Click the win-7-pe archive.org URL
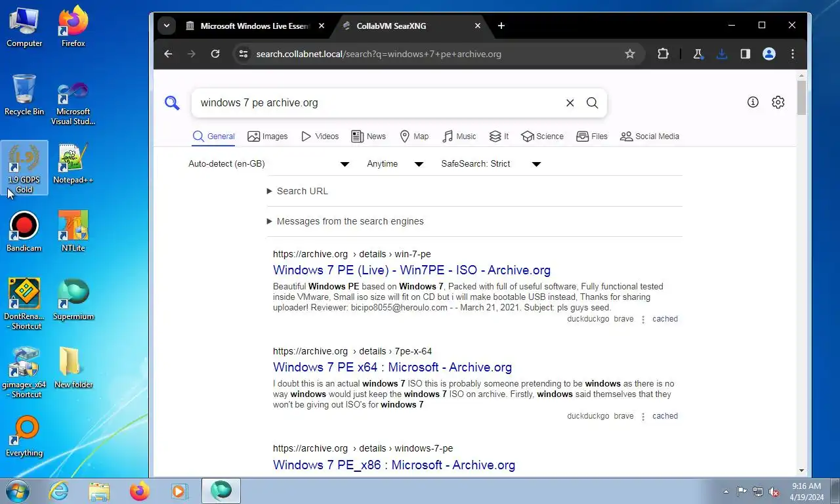The width and height of the screenshot is (840, 504). pyautogui.click(x=352, y=254)
